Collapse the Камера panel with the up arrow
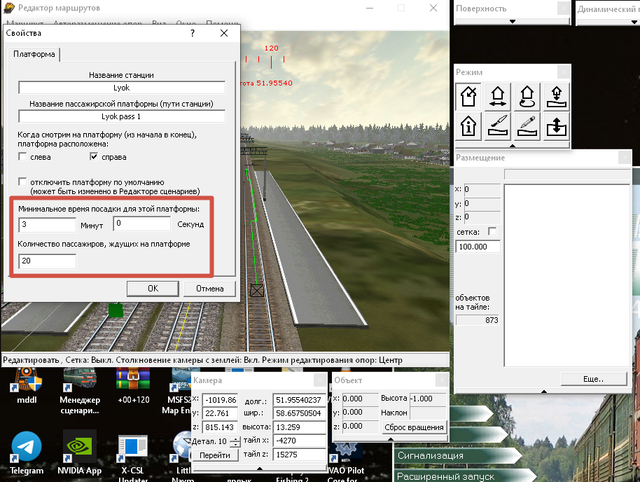640x482 pixels. pyautogui.click(x=260, y=468)
